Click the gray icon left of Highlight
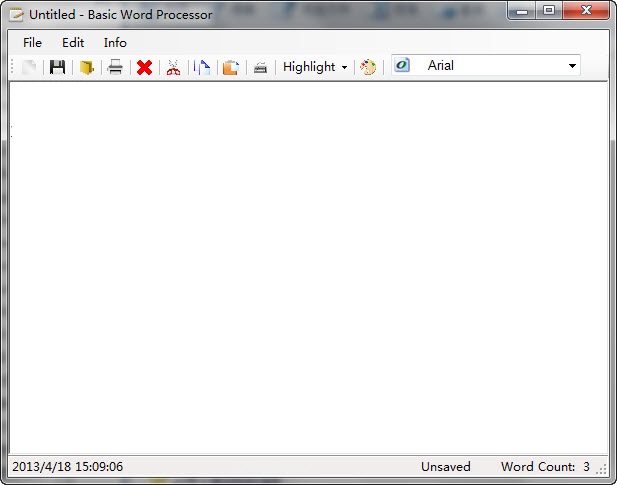The width and height of the screenshot is (617, 485). coord(260,67)
